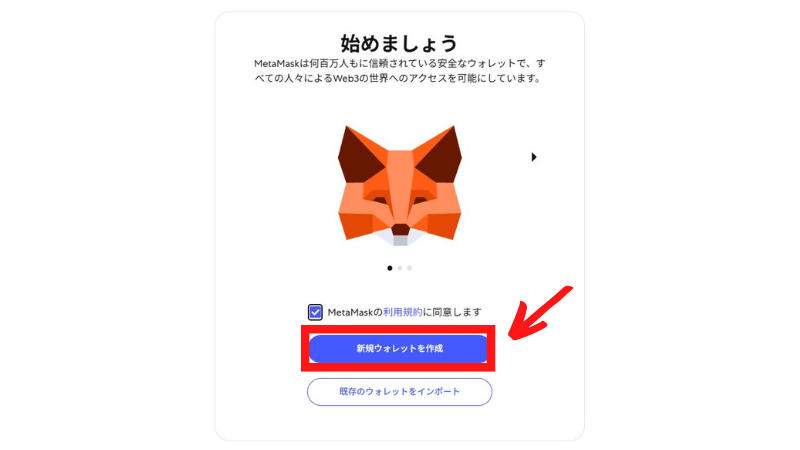Jump to the third carousel dot
Screen dimensions: 800x450
tap(409, 268)
